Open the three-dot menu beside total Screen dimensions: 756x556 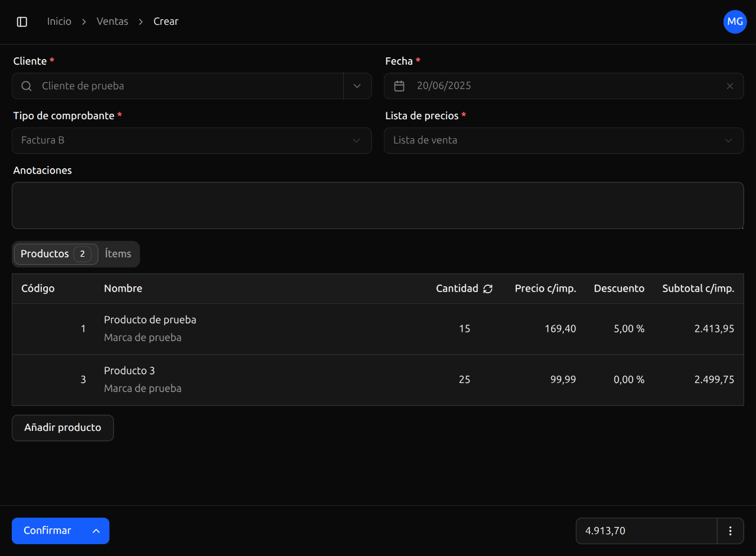(x=731, y=531)
